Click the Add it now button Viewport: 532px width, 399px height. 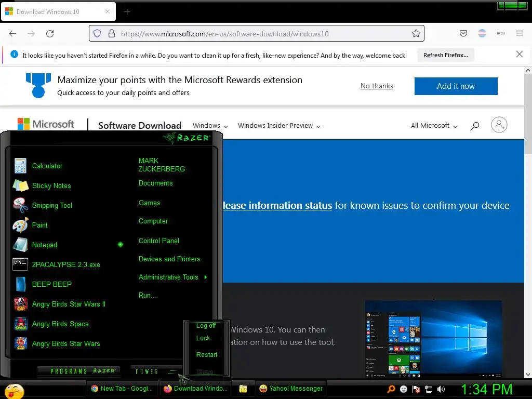tap(456, 86)
